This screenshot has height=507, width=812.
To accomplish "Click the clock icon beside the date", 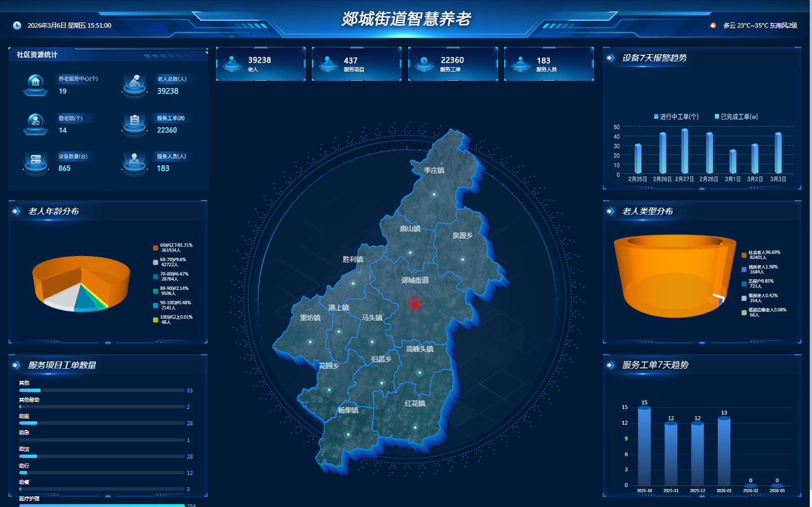I will (x=17, y=25).
